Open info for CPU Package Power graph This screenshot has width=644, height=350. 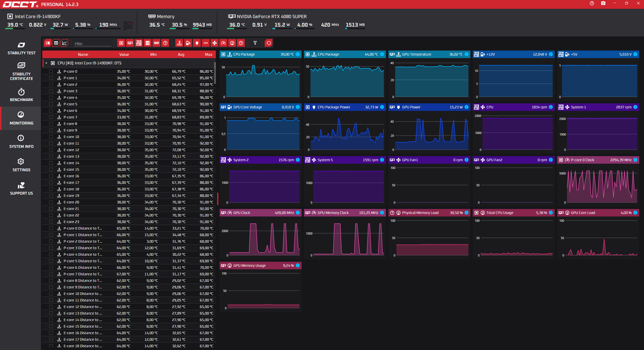pos(382,107)
